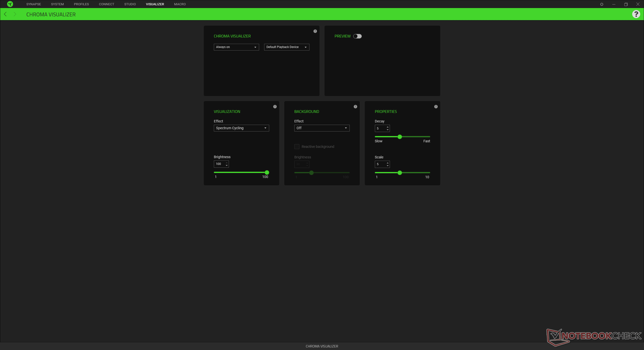
Task: Enable the Reactive background checkbox
Action: [297, 147]
